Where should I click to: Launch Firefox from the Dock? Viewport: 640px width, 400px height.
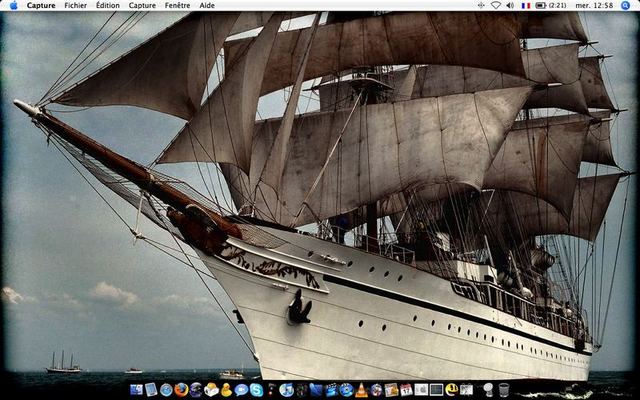pos(181,389)
